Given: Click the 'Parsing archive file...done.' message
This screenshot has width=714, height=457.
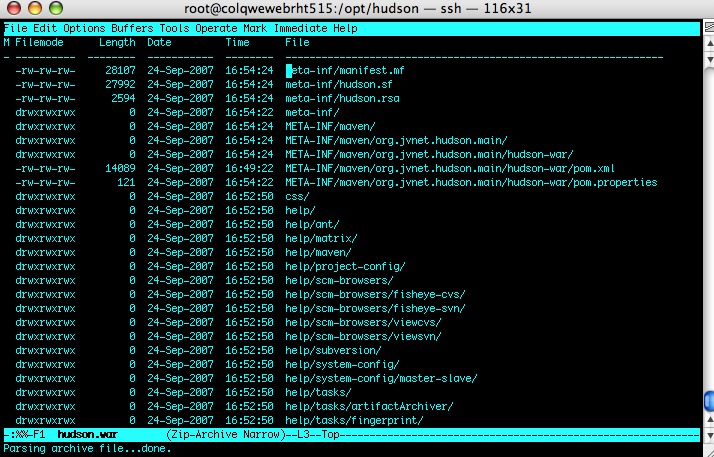Looking at the screenshot, I should coord(87,449).
